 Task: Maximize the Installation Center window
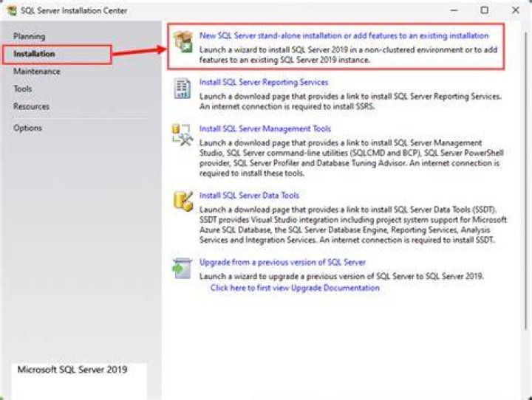point(485,10)
